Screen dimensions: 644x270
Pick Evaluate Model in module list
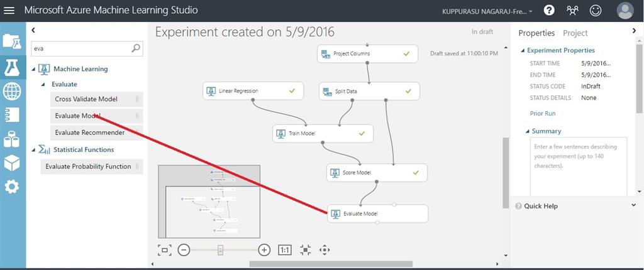coord(96,116)
